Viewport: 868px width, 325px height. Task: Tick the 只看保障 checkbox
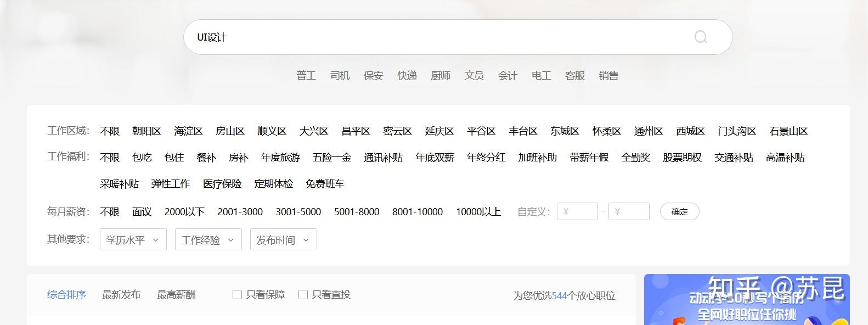tap(237, 295)
